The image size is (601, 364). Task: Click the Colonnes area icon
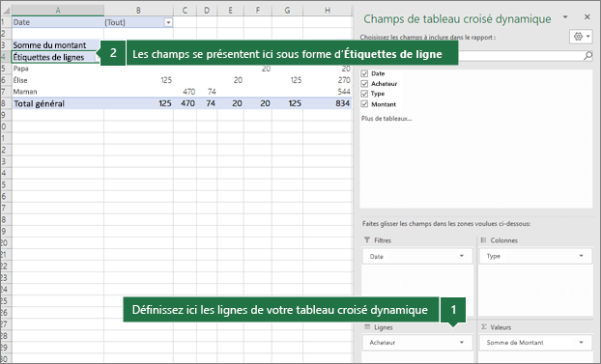pos(483,239)
